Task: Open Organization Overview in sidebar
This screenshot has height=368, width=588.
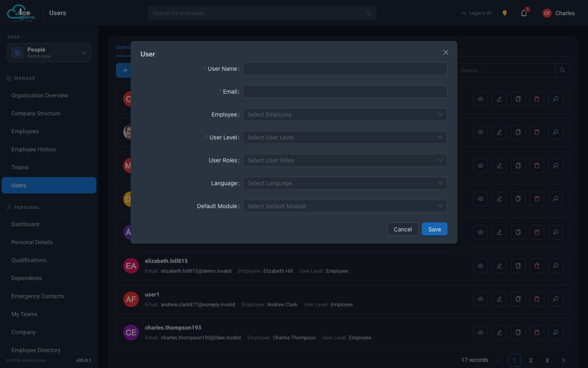Action: click(49, 95)
